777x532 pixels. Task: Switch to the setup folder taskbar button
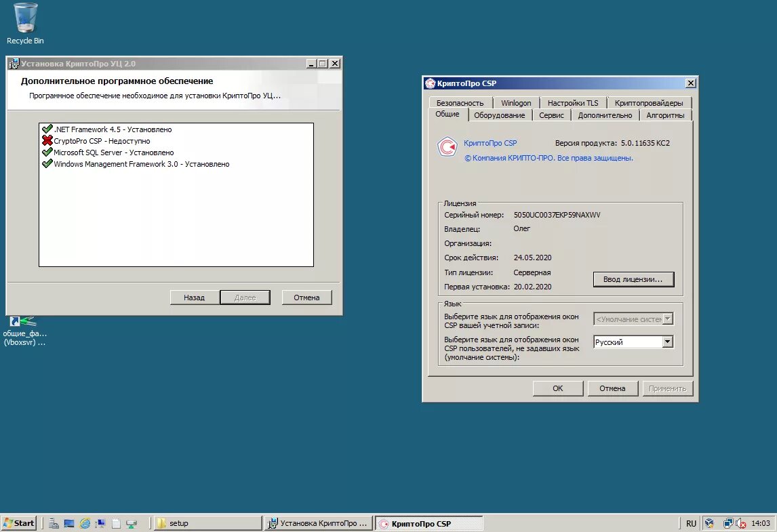coord(207,523)
